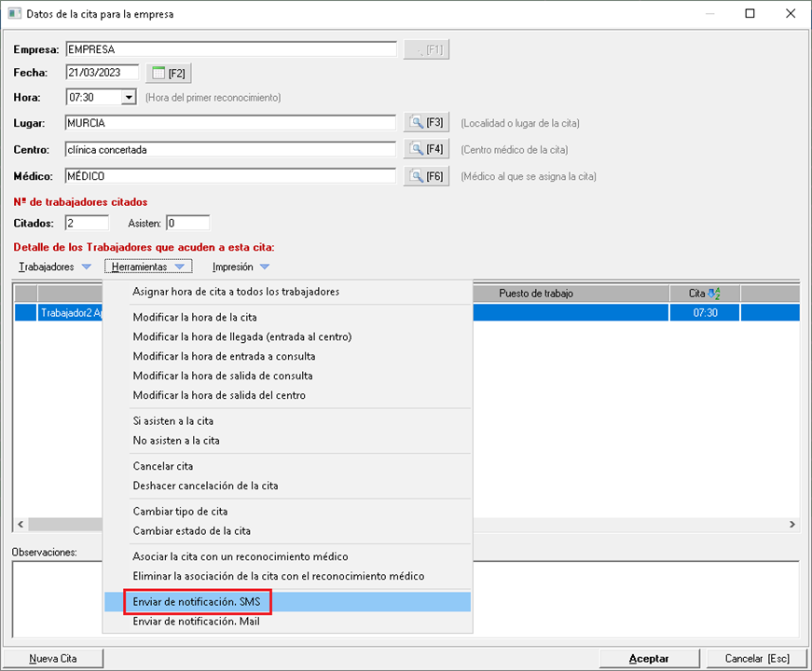Click the Lugar search button [F3]
The image size is (812, 671).
[x=426, y=123]
